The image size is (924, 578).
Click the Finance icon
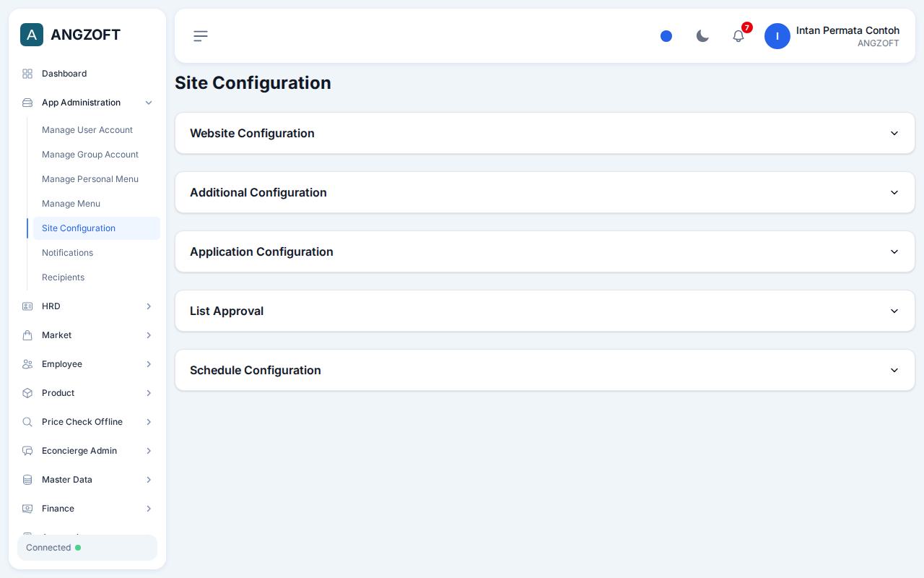coord(27,509)
